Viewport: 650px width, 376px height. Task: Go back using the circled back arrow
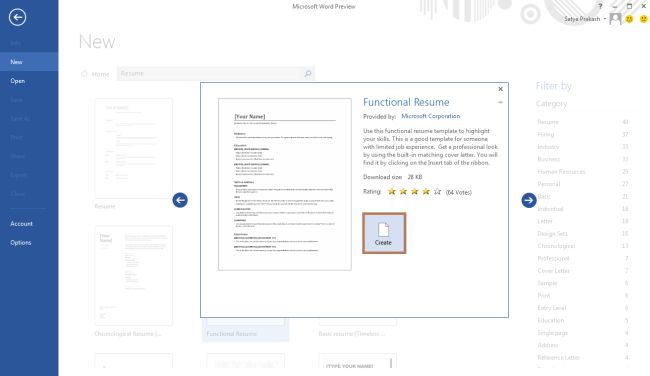17,17
